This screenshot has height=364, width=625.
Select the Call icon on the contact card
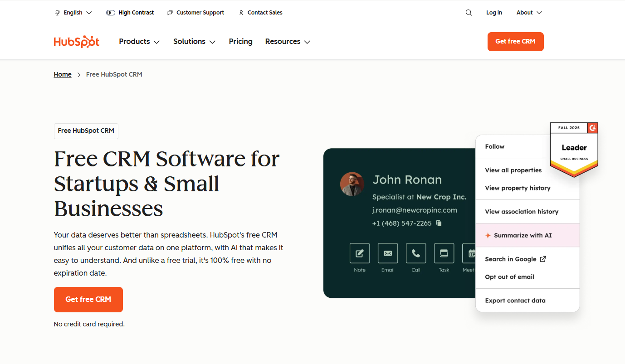coord(415,253)
